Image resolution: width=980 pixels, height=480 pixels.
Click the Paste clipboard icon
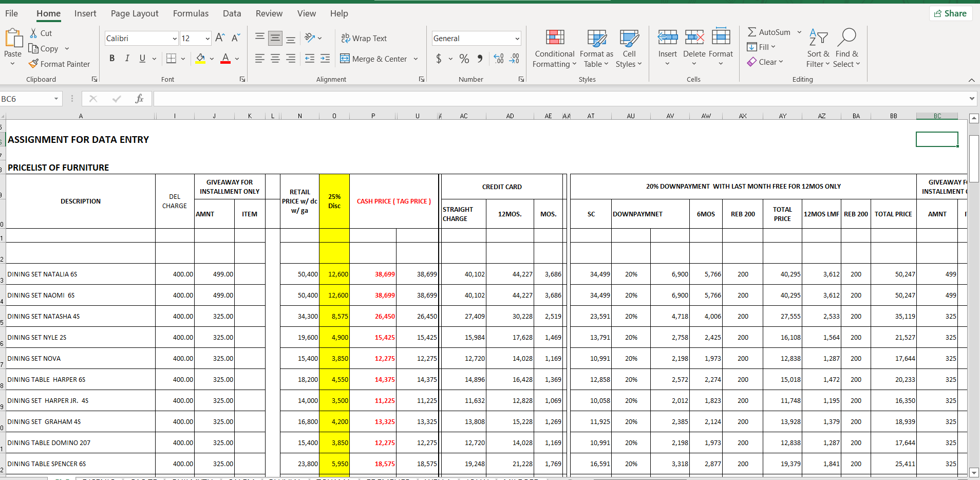13,38
